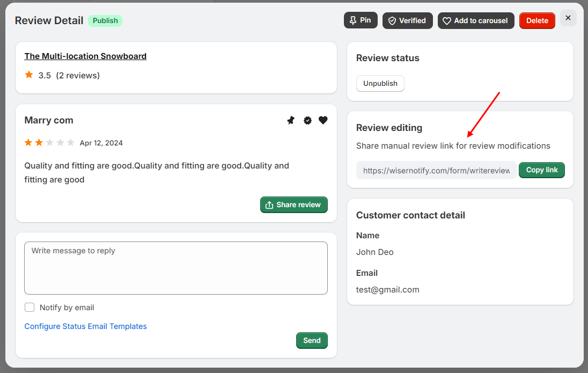Unpublish the review
Viewport: 588px width, 373px height.
(x=380, y=84)
